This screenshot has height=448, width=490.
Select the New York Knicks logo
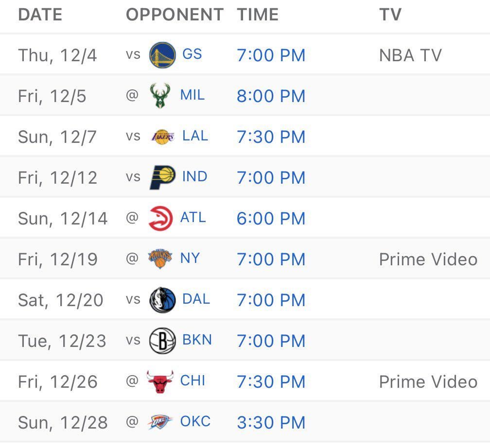tap(160, 258)
